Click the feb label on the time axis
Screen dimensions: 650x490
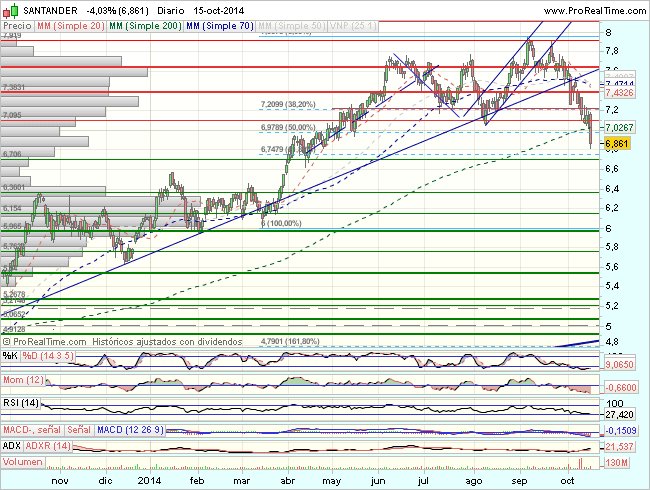click(197, 481)
